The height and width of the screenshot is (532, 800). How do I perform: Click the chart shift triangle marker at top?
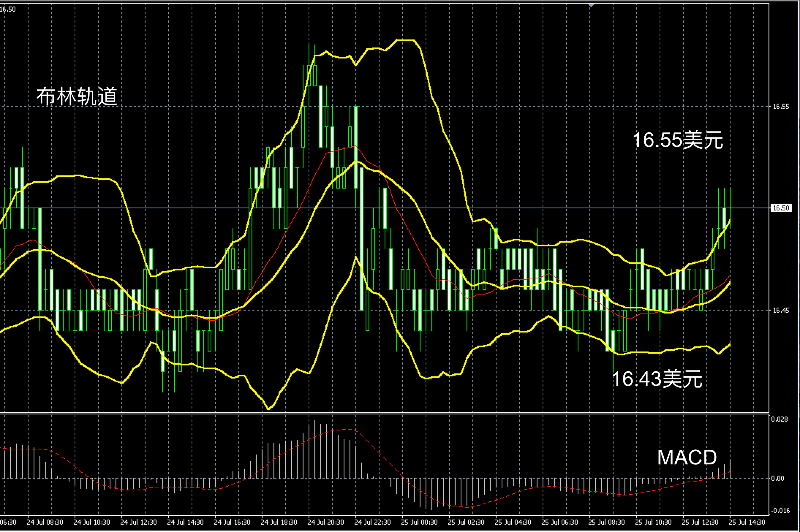(x=591, y=5)
